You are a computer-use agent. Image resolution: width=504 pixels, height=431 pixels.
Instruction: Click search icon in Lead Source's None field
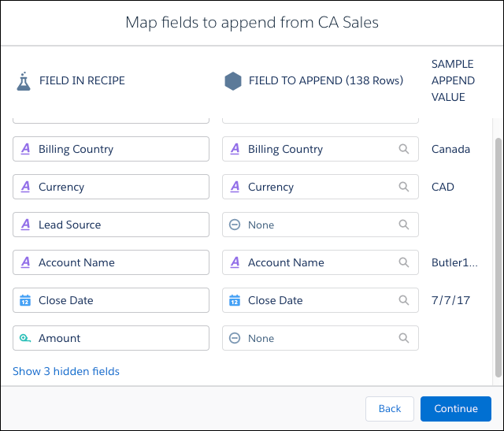[x=404, y=225]
